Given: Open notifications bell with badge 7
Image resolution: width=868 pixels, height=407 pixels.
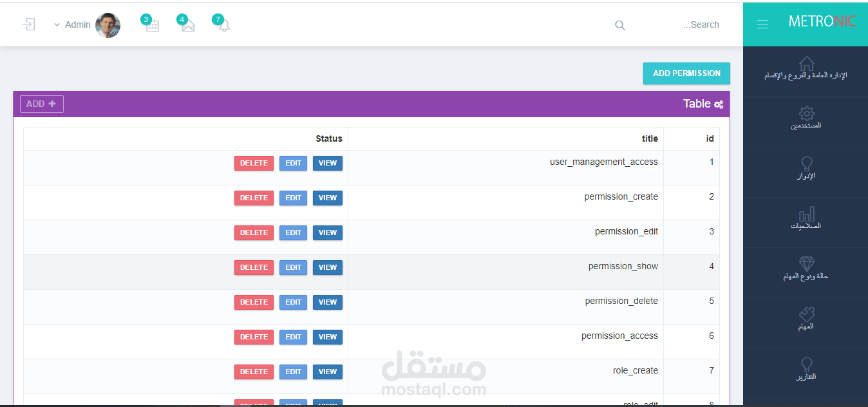Looking at the screenshot, I should [x=223, y=24].
